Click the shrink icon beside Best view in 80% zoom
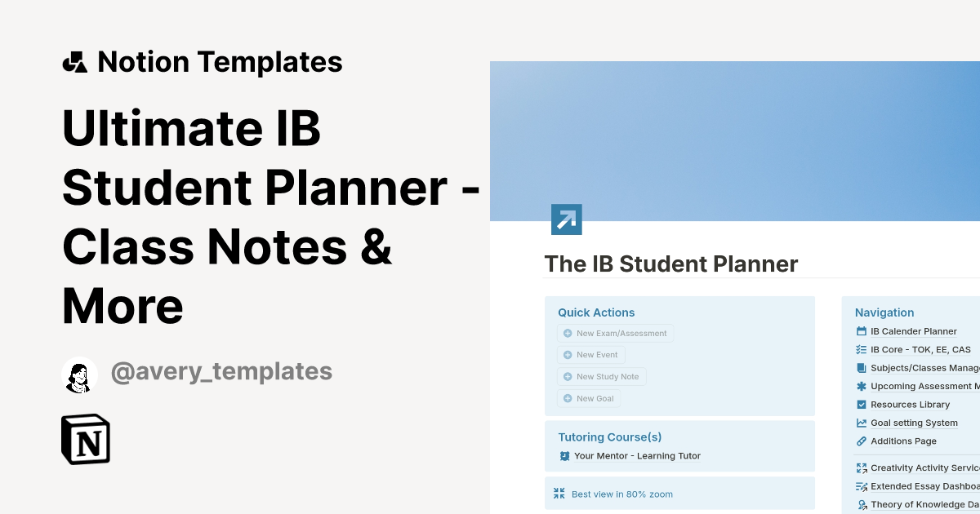 coord(559,493)
